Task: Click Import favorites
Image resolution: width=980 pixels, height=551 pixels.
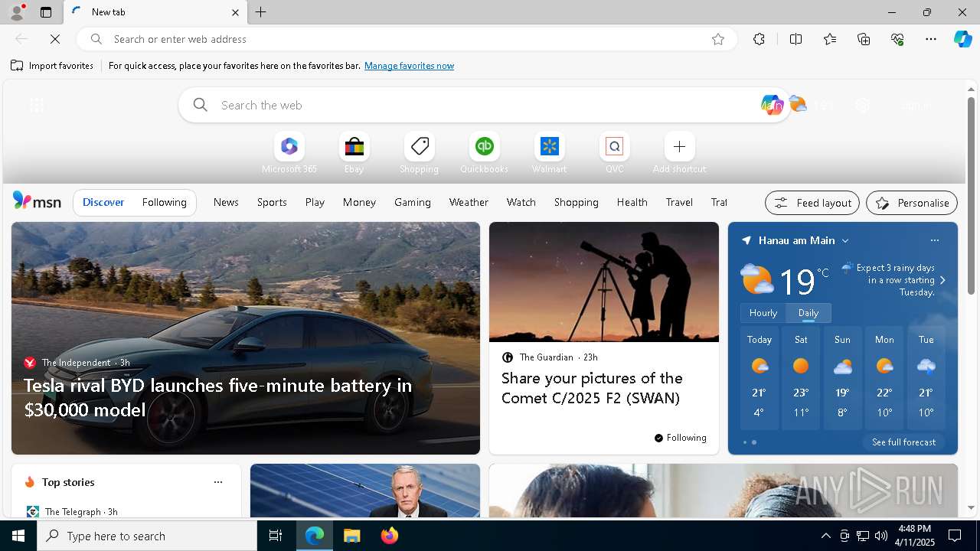Action: 52,66
